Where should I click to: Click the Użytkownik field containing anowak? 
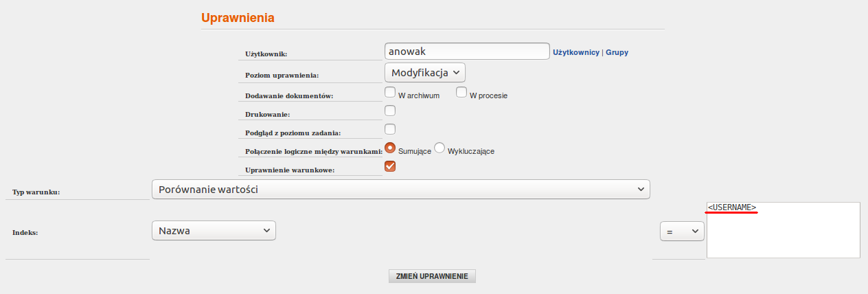tap(467, 51)
